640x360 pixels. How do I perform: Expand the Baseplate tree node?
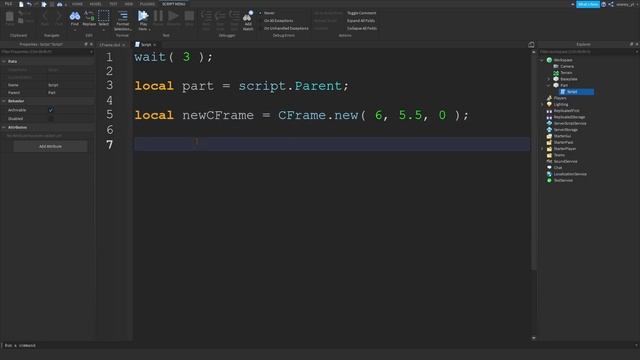click(549, 79)
